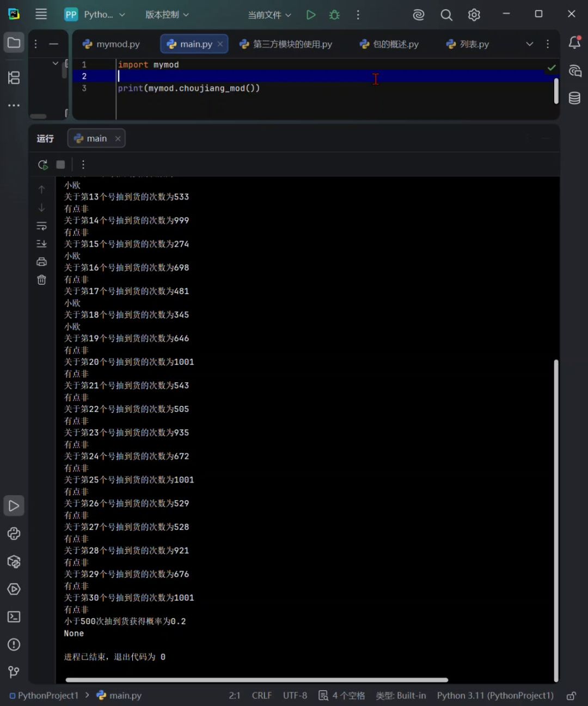Switch to the 列表.py editor tab
Viewport: 588px width, 706px height.
[x=467, y=44]
